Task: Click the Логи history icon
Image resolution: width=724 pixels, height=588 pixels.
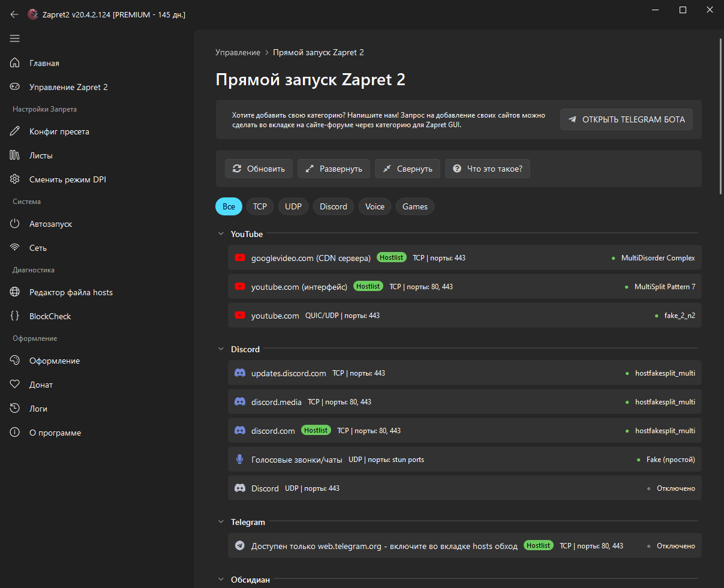Action: tap(16, 409)
